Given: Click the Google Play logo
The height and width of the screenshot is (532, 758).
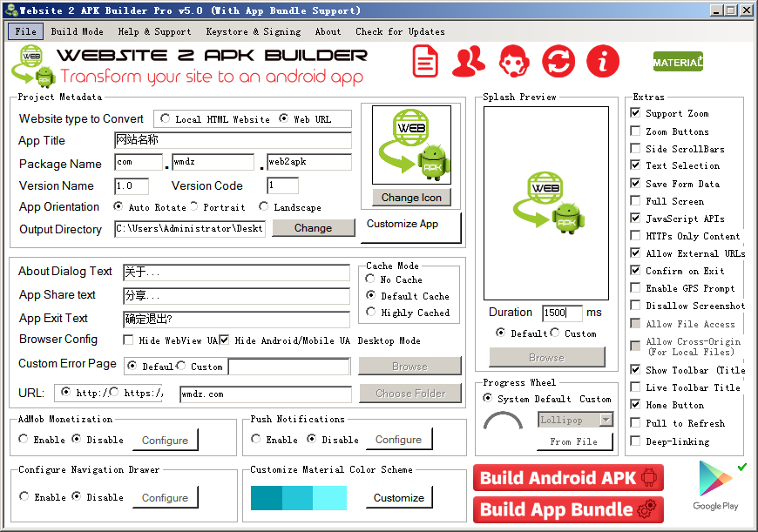Looking at the screenshot, I should pyautogui.click(x=716, y=485).
